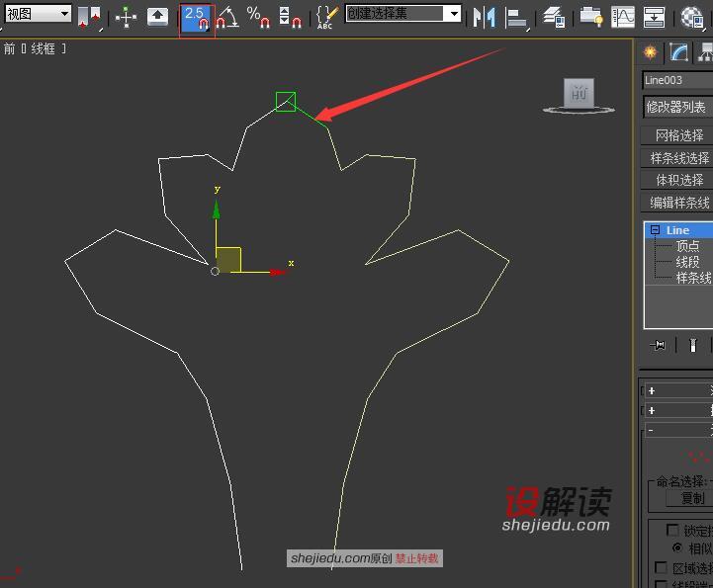Viewport: 713px width, 588px height.
Task: Click the pin stack icon
Action: (660, 345)
